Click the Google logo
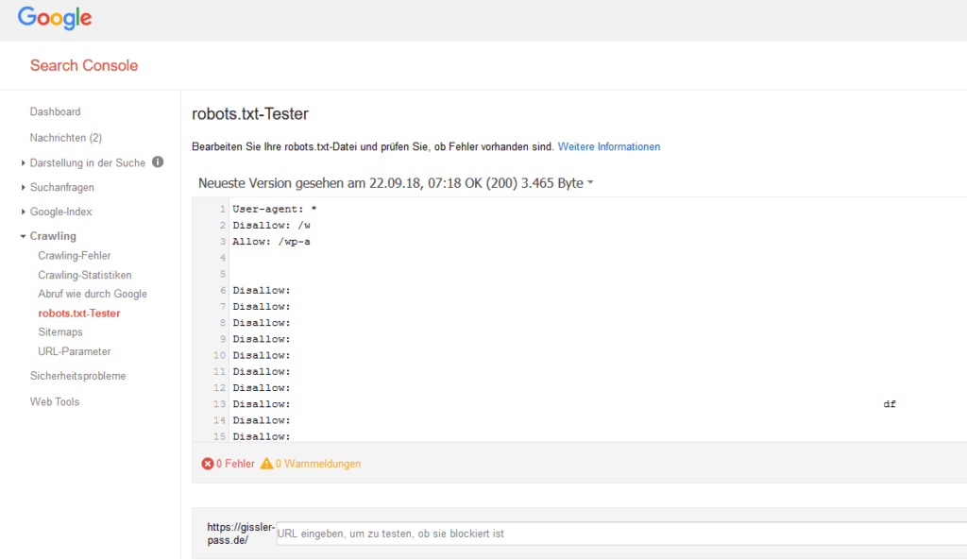 coord(54,19)
